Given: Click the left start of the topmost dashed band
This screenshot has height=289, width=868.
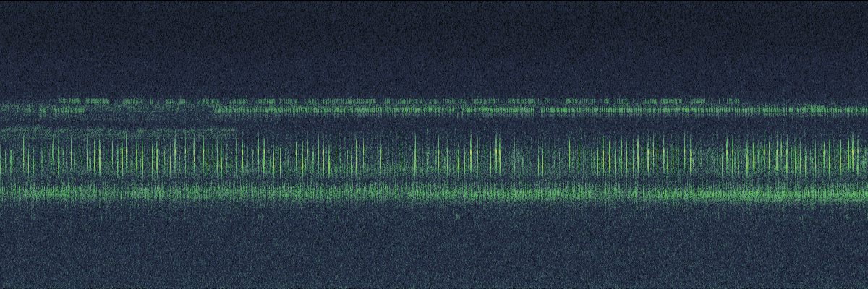Looking at the screenshot, I should click(x=61, y=101).
